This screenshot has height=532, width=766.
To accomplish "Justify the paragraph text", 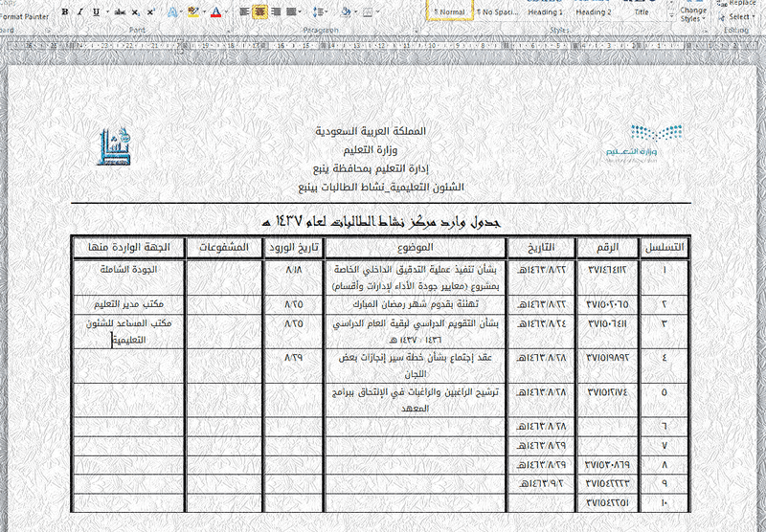I will [291, 11].
